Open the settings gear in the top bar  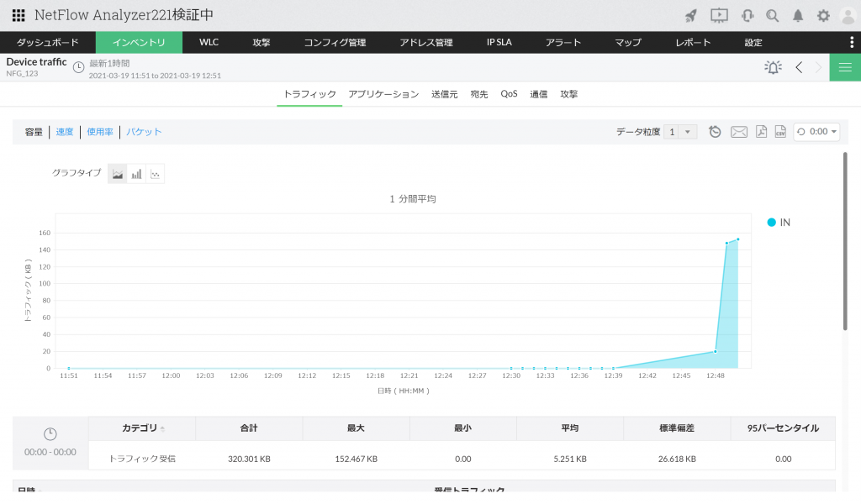click(x=824, y=14)
